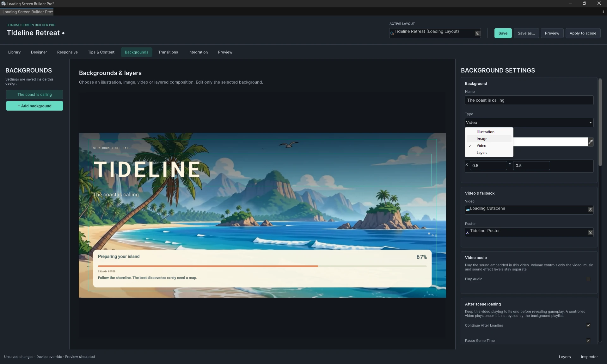Toggle the Play Audio checkbox
Viewport: 607px width, 364px height.
[x=588, y=279]
